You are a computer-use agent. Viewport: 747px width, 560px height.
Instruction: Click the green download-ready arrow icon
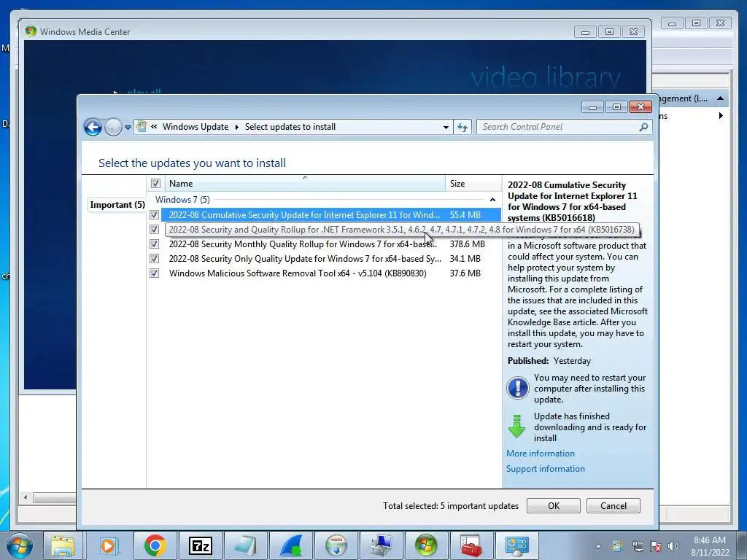pyautogui.click(x=517, y=426)
